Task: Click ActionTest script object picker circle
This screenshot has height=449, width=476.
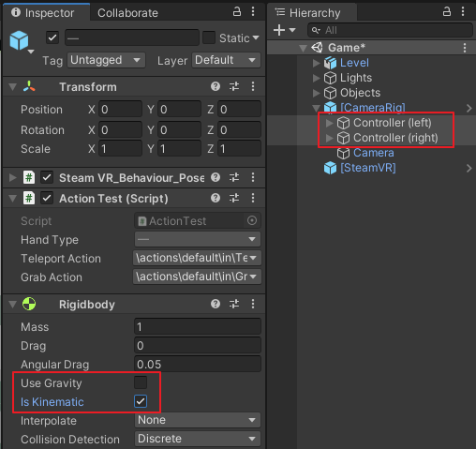Action: click(x=252, y=220)
